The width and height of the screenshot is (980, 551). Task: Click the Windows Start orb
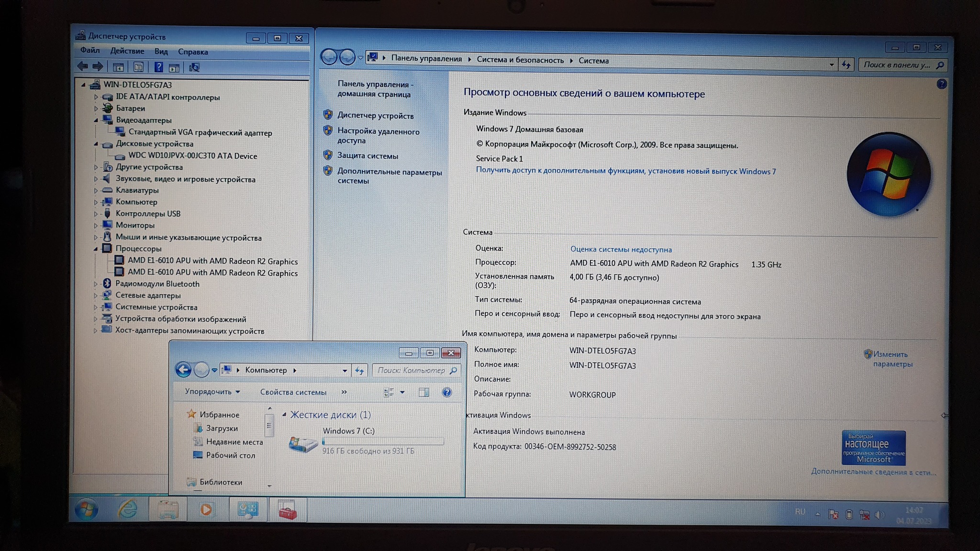(x=87, y=509)
